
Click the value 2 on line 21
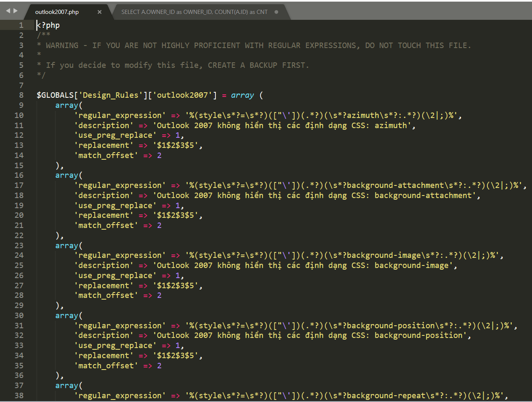(159, 225)
